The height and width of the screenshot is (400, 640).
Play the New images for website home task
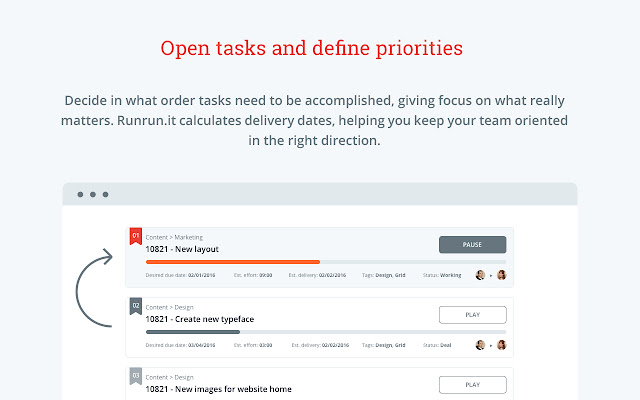pyautogui.click(x=472, y=384)
